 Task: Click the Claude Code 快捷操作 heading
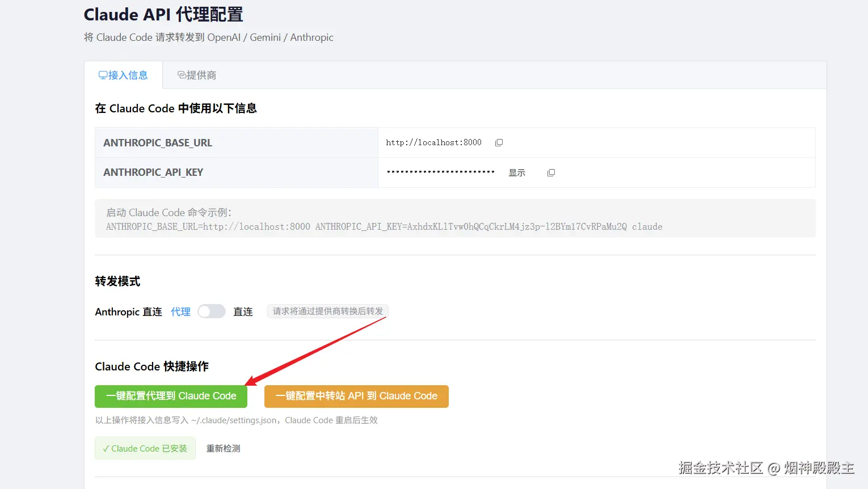click(x=152, y=366)
